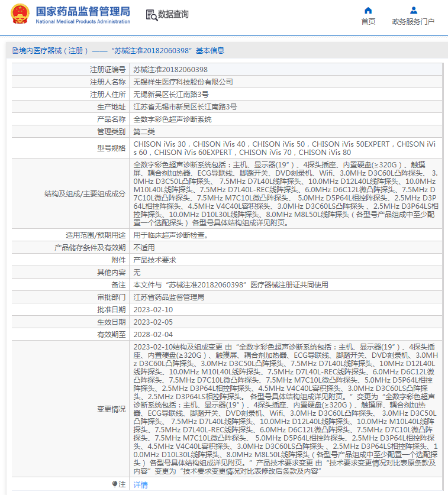
Task: Click the 数据查询 search document icon
Action: point(151,15)
